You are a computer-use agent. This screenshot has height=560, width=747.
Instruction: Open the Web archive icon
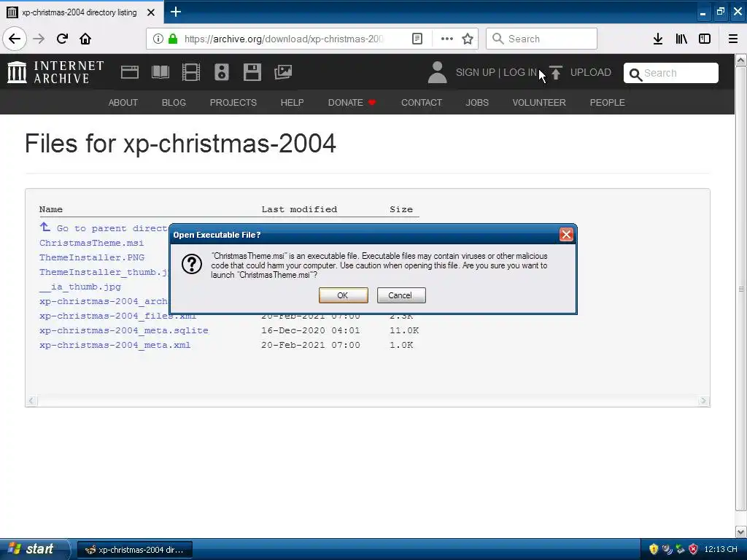coord(130,72)
